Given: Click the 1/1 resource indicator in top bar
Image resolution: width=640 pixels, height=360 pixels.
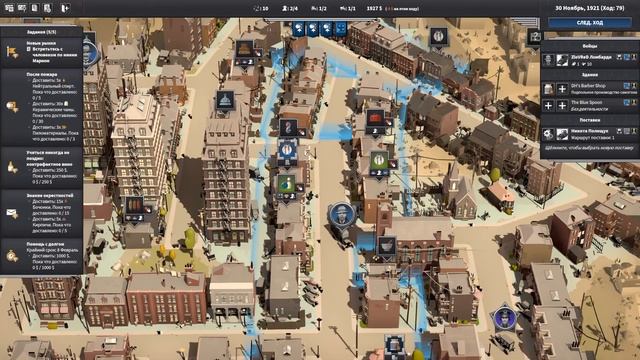Looking at the screenshot, I should click(348, 8).
